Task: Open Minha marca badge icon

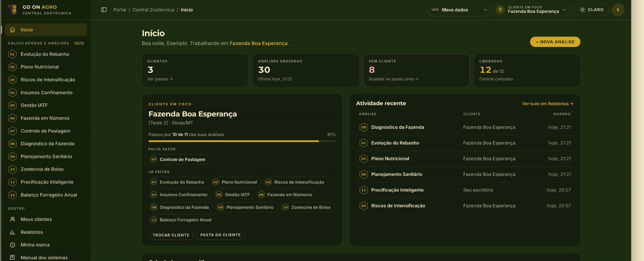Action: (x=13, y=245)
